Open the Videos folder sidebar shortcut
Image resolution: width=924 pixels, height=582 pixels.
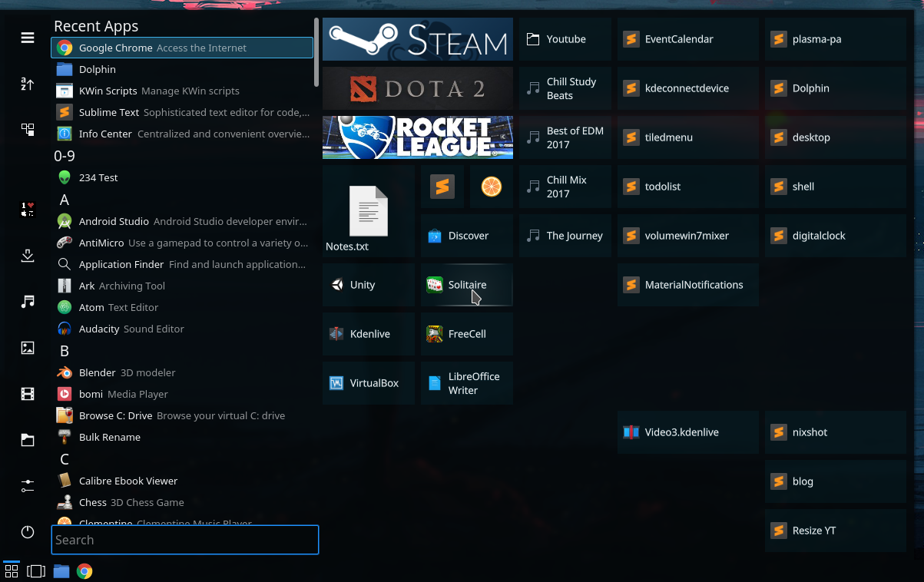click(x=28, y=394)
